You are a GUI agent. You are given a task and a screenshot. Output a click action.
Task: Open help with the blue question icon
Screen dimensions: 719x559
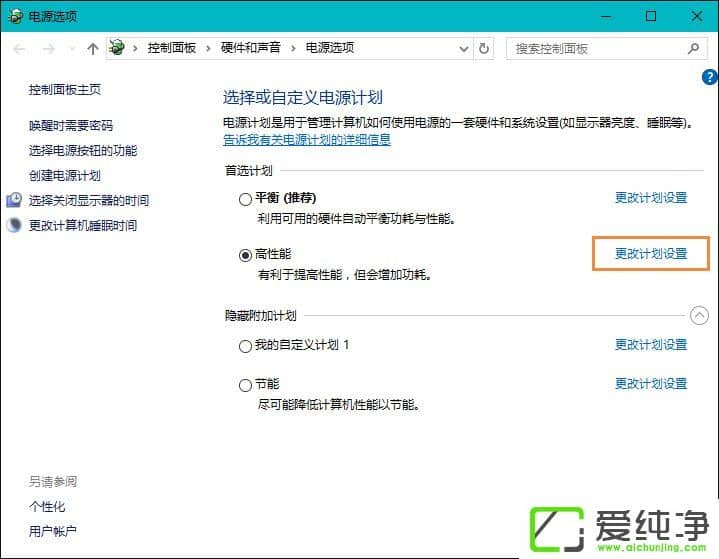tap(709, 77)
